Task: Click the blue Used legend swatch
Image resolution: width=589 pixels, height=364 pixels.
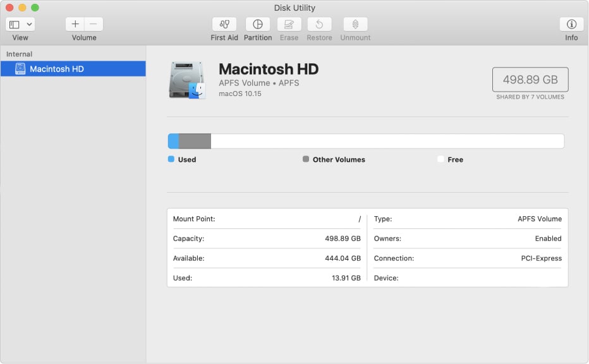Action: [x=171, y=159]
